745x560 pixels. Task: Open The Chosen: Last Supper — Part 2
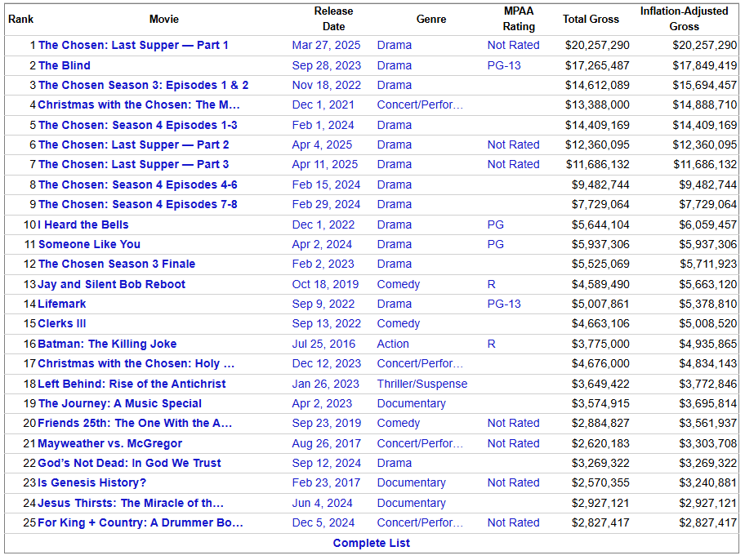tap(133, 144)
